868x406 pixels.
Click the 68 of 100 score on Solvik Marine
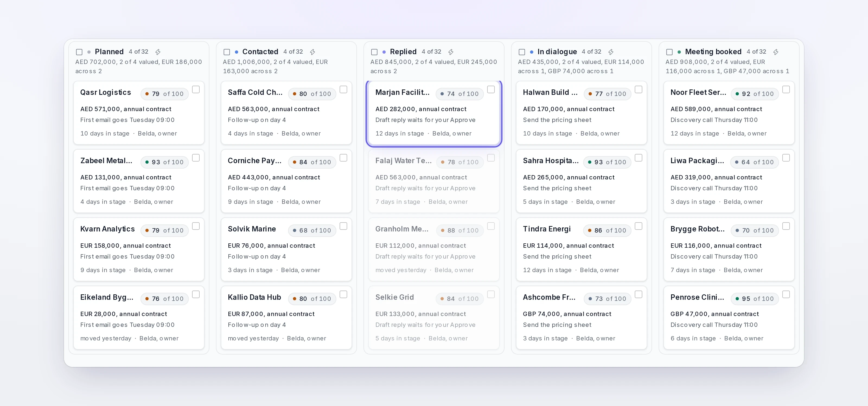312,231
